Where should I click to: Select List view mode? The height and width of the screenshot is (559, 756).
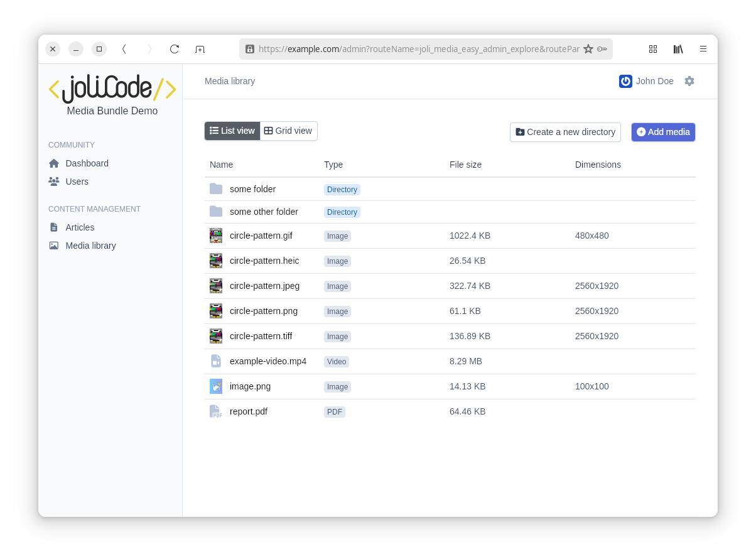pos(232,131)
